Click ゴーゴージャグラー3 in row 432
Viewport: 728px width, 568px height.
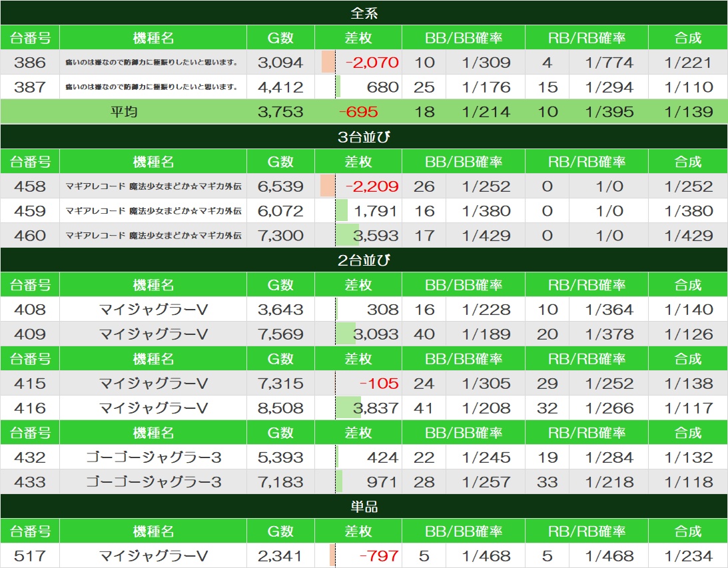[x=153, y=457]
